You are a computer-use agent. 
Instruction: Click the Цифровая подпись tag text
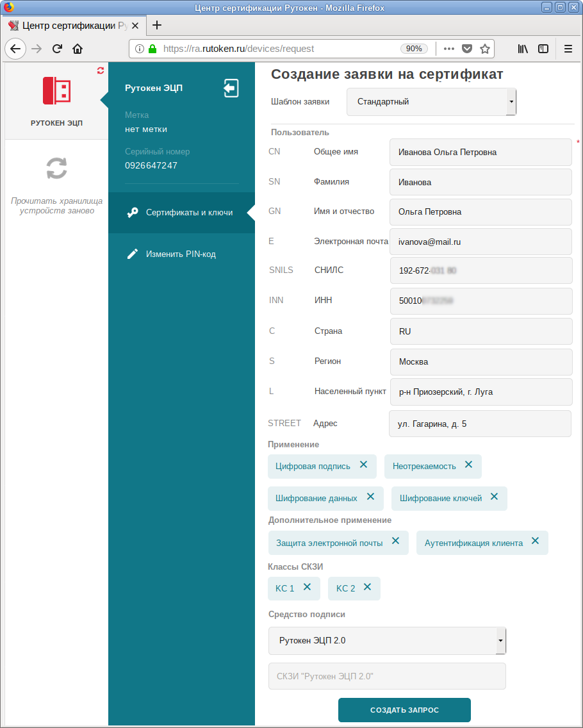tap(313, 467)
